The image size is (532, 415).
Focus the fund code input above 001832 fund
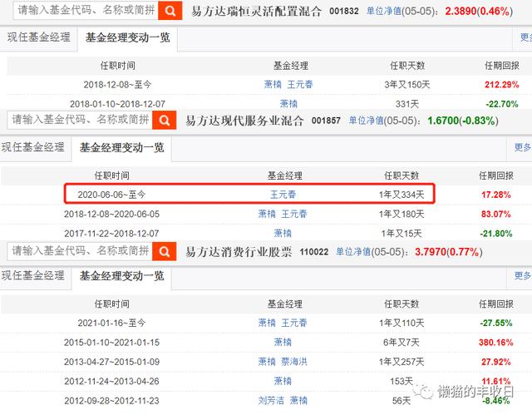point(86,11)
